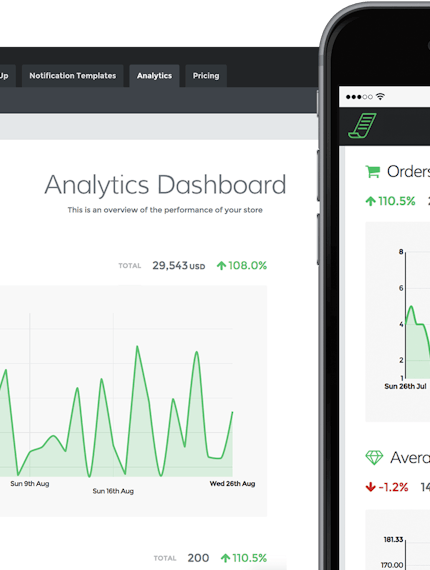The image size is (430, 570).
Task: Click the 181.33 axis value on phone
Action: tap(393, 539)
